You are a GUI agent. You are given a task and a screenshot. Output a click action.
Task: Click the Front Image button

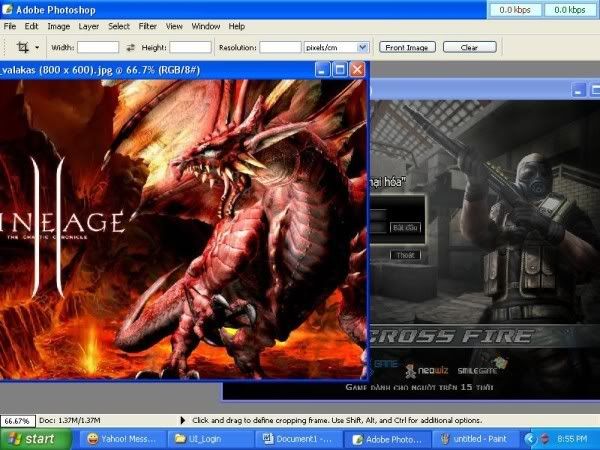407,47
